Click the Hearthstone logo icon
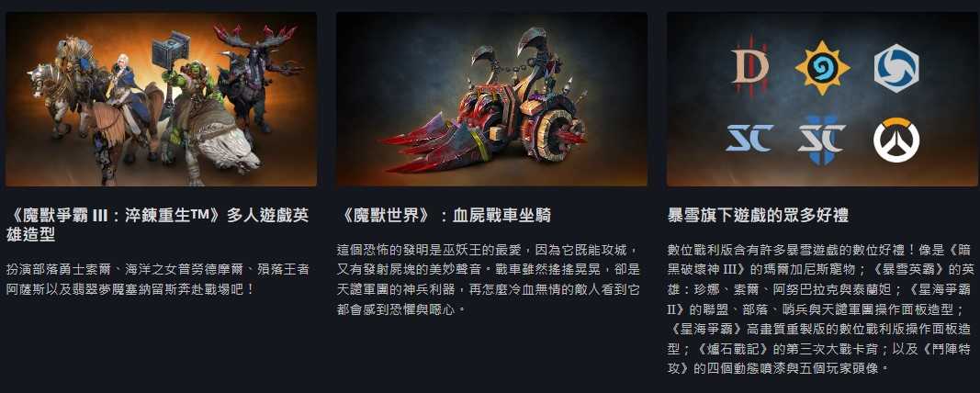 tap(823, 67)
